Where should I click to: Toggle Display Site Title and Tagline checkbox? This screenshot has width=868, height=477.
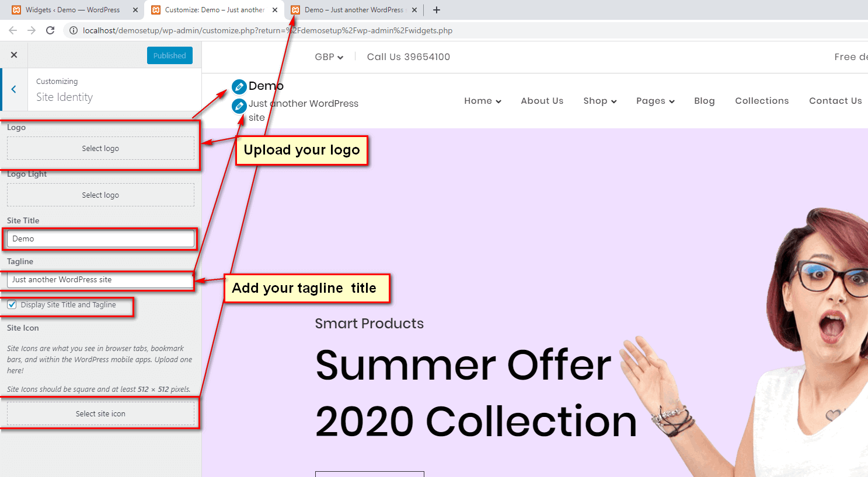[12, 304]
